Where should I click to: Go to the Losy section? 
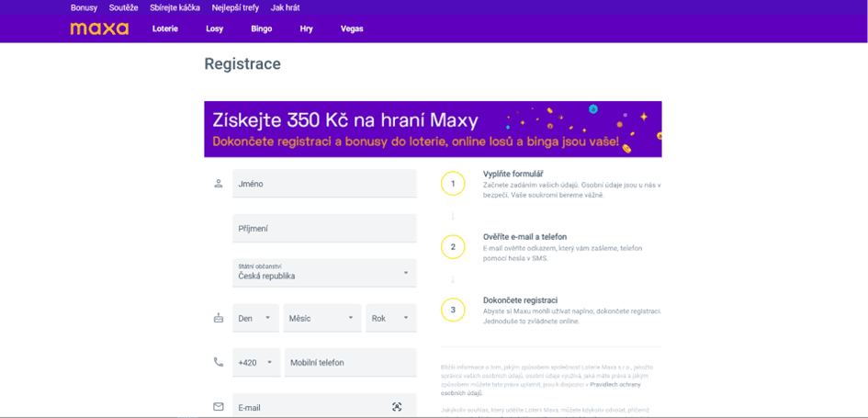214,28
